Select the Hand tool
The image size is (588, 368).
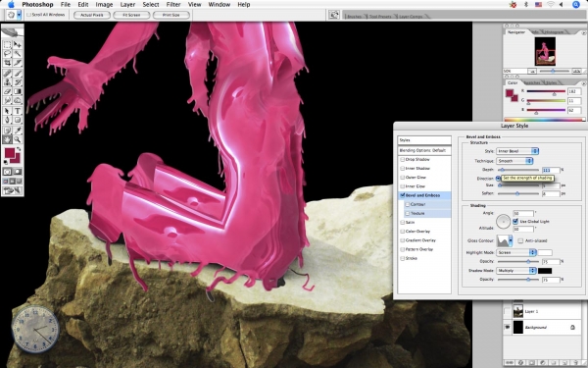click(7, 139)
